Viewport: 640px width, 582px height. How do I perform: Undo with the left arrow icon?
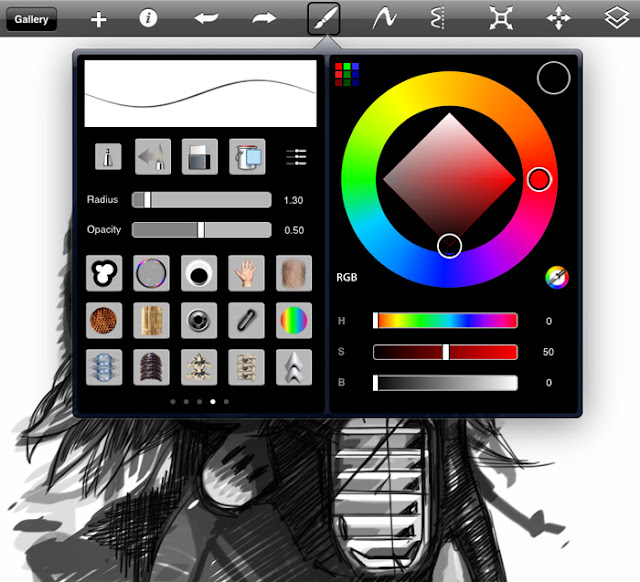(207, 18)
